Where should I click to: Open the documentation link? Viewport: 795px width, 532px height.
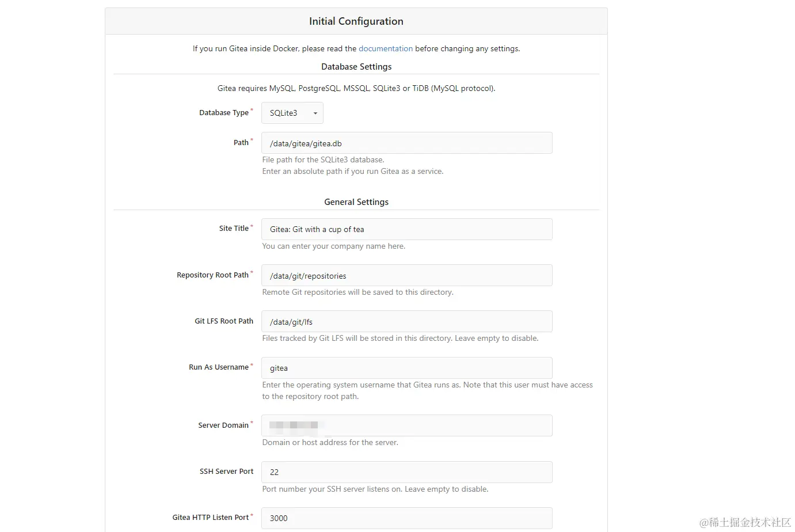point(385,49)
